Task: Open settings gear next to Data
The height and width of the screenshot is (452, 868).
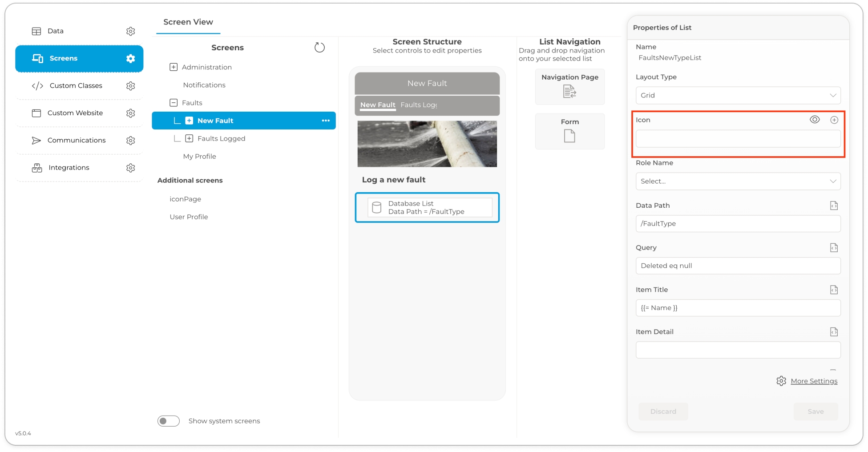Action: (130, 31)
